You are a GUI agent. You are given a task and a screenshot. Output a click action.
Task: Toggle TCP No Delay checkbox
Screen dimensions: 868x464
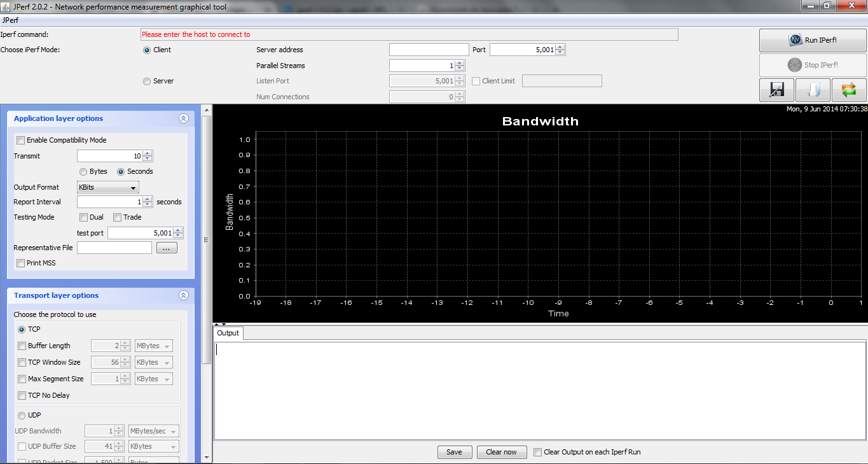pos(22,396)
